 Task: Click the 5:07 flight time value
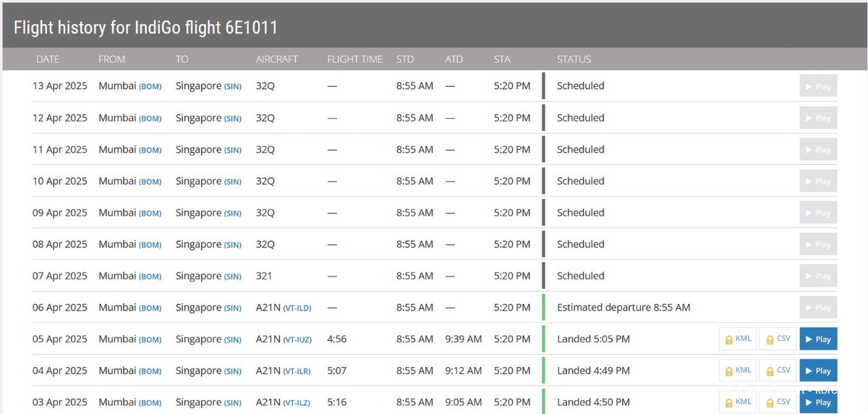[337, 371]
